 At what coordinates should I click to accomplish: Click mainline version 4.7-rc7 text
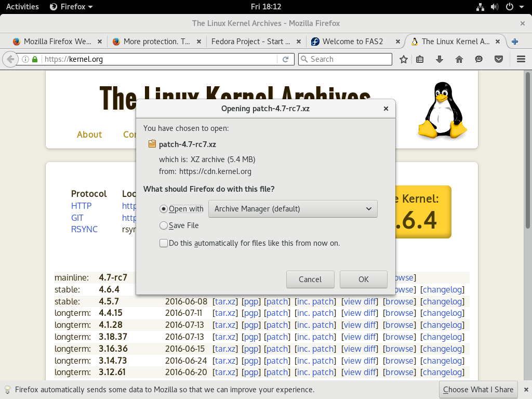[x=113, y=277]
